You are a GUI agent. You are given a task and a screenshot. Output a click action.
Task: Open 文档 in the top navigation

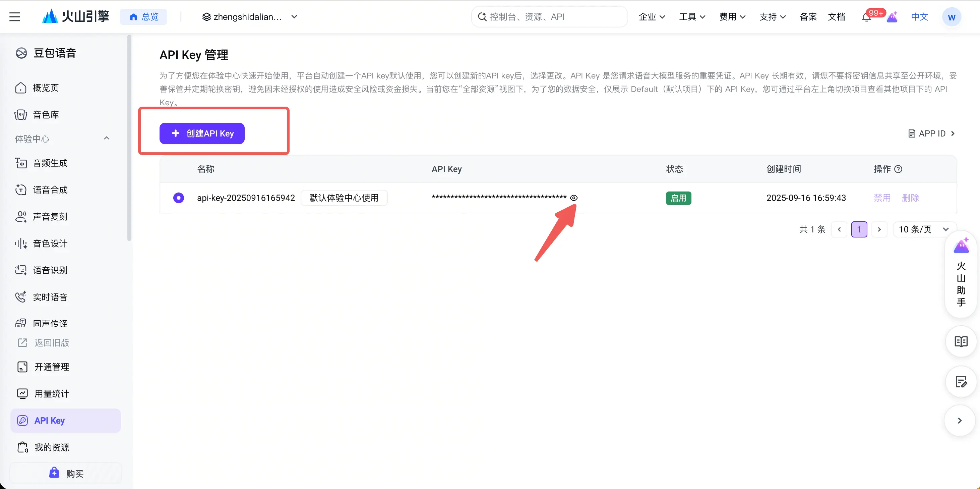[836, 17]
